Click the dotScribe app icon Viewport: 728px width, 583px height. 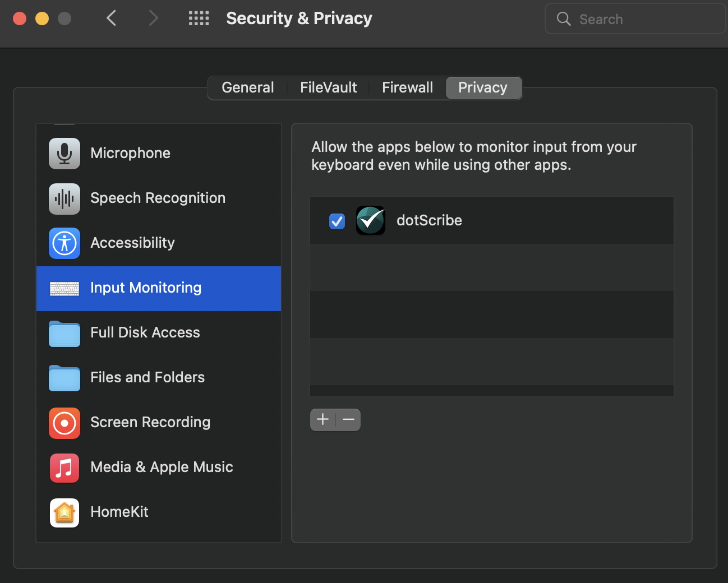pos(371,220)
